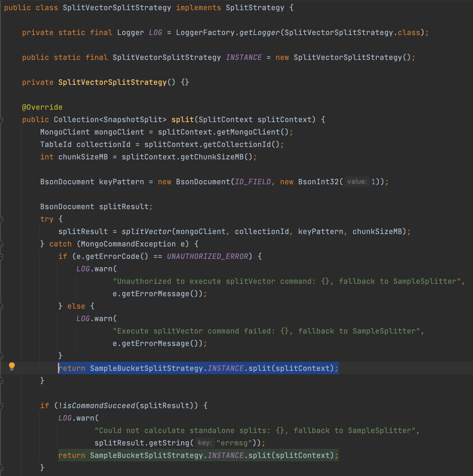Click Collection<SnapshotSplit> return type
Viewport: 473px width, 476px height.
(110, 120)
